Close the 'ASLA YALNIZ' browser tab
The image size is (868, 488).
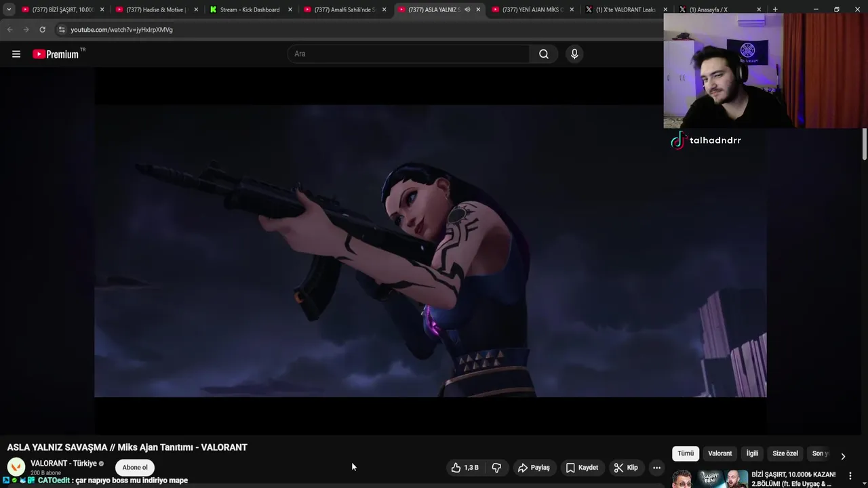tap(478, 9)
